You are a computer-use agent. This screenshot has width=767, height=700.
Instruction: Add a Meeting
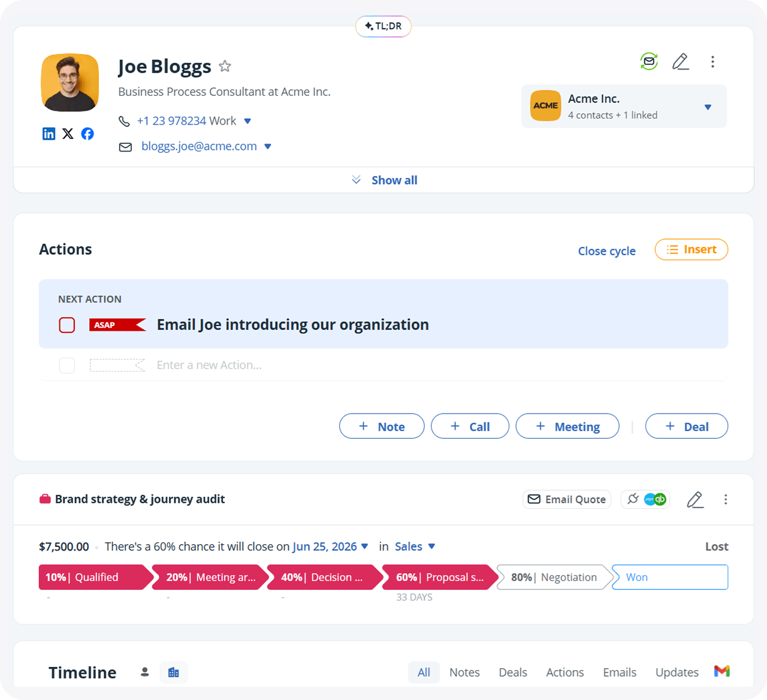pyautogui.click(x=567, y=426)
